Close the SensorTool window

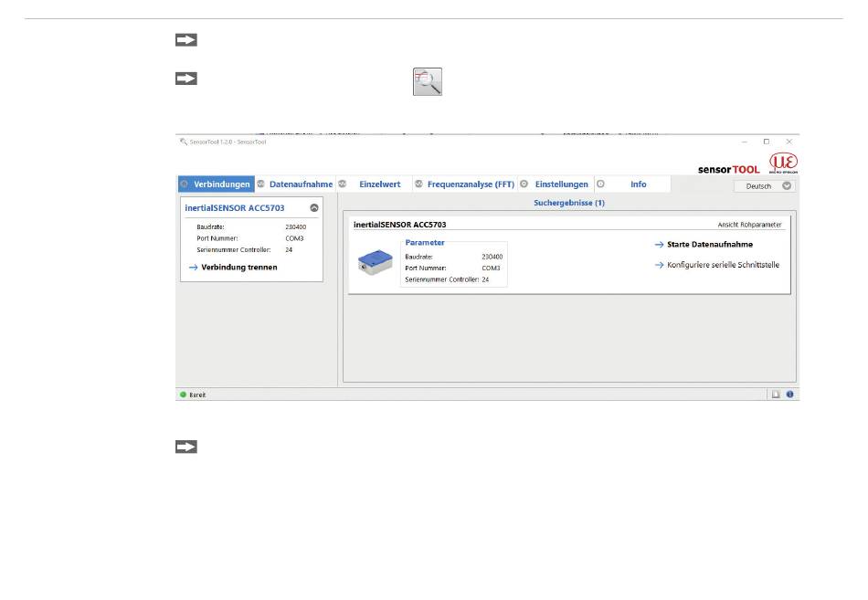[x=789, y=142]
